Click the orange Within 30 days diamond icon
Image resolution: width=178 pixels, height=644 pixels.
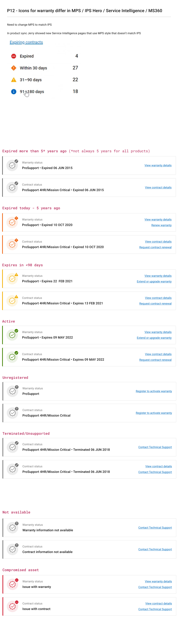(x=14, y=68)
